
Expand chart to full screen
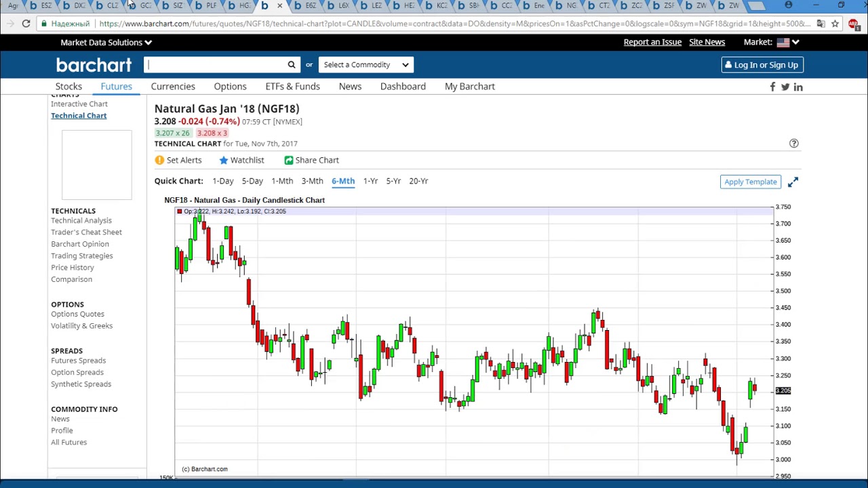[x=793, y=182]
